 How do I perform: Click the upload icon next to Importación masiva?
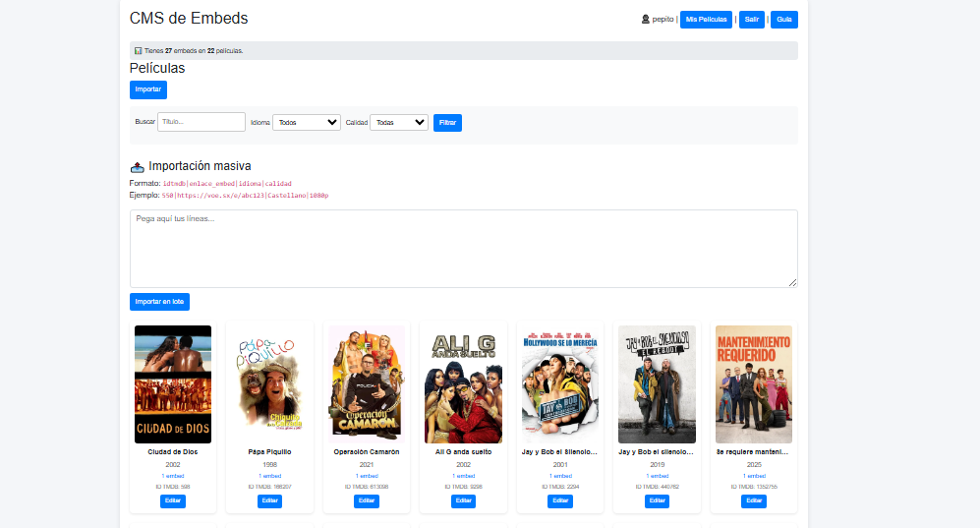coord(138,166)
